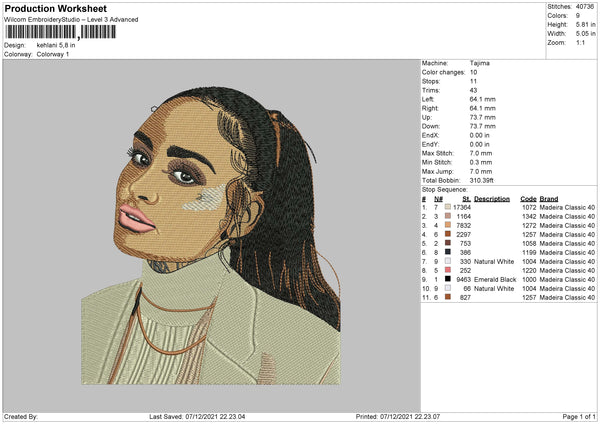Click thread code '1220'
The width and height of the screenshot is (600, 424).
pyautogui.click(x=529, y=271)
